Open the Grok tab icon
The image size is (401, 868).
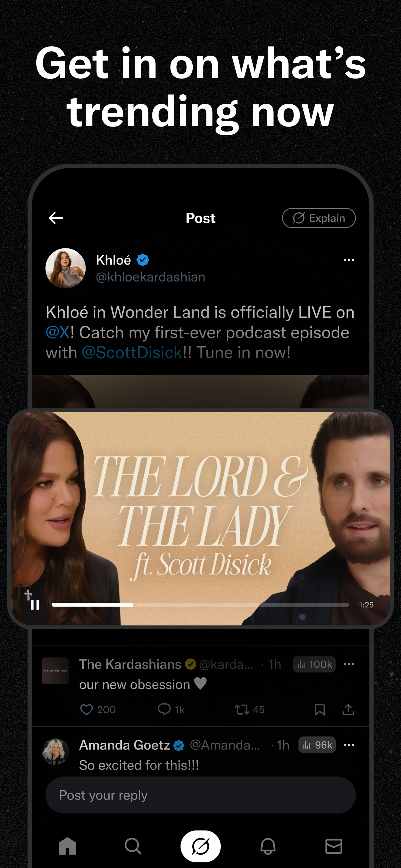tap(200, 846)
